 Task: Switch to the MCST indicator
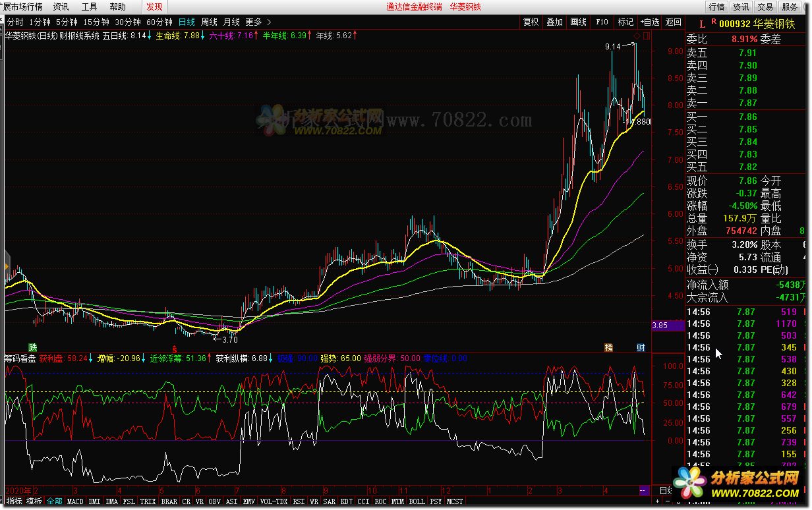455,501
